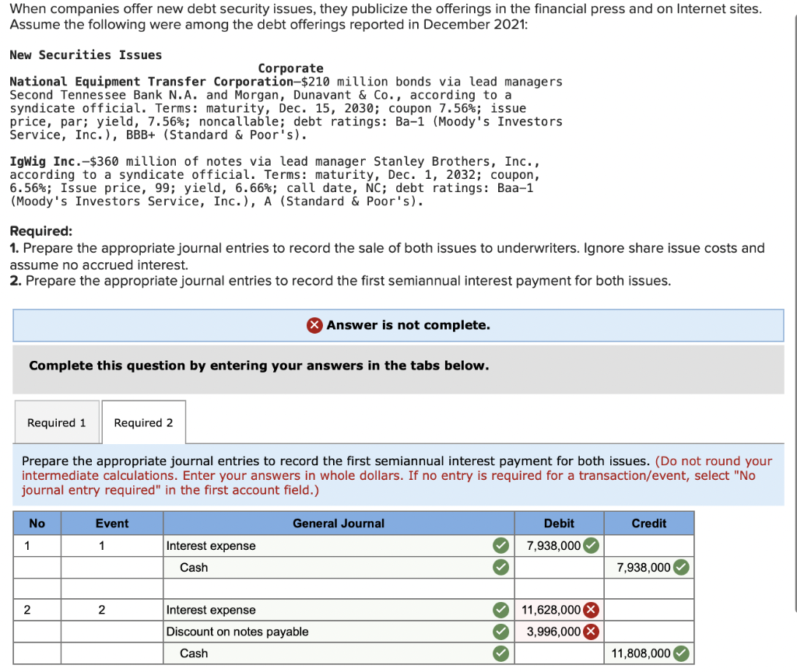
Task: Click green check beside 7,938,000 debit
Action: pos(591,545)
